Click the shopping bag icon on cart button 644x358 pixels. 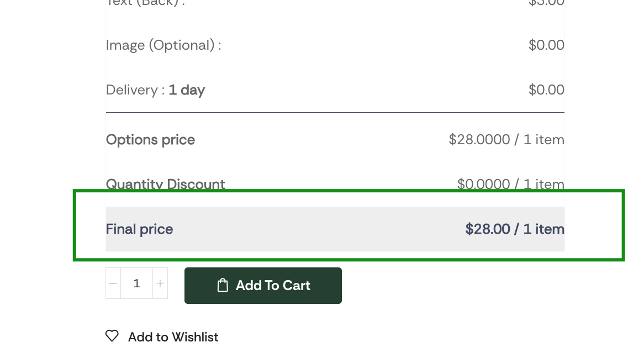(x=223, y=285)
